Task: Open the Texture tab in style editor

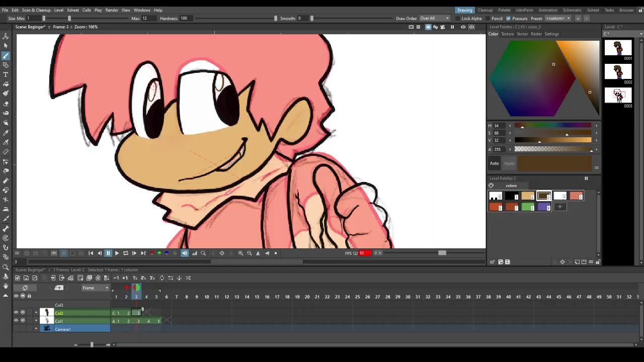Action: click(x=507, y=34)
